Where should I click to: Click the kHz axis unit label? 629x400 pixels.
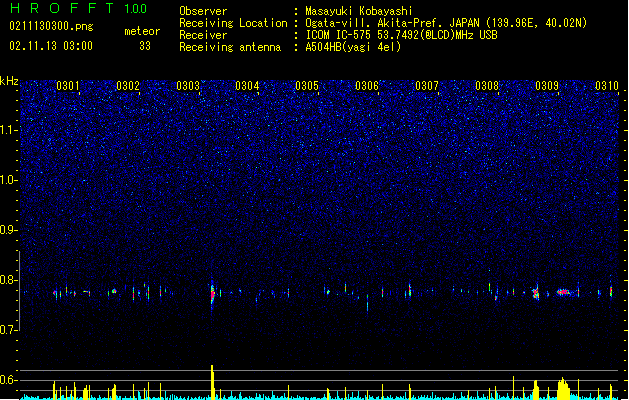click(9, 81)
